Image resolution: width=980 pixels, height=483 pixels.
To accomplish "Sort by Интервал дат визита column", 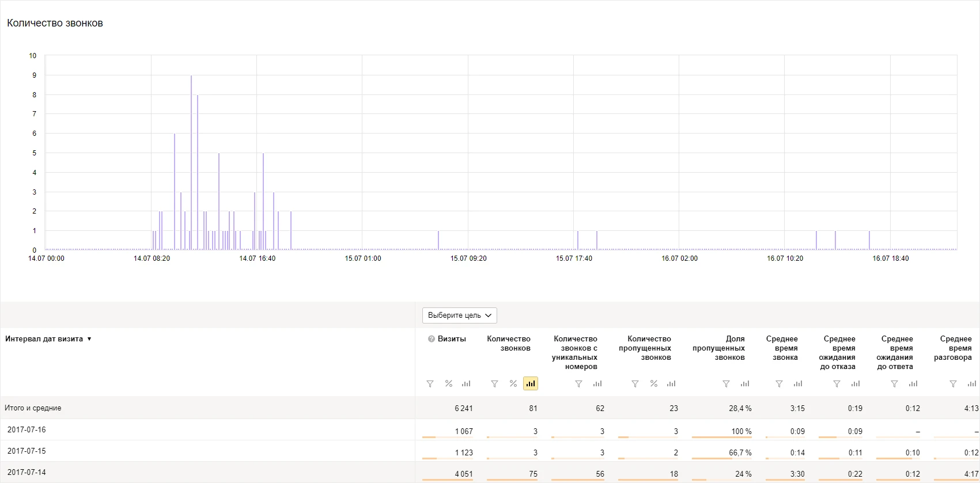I will (48, 339).
